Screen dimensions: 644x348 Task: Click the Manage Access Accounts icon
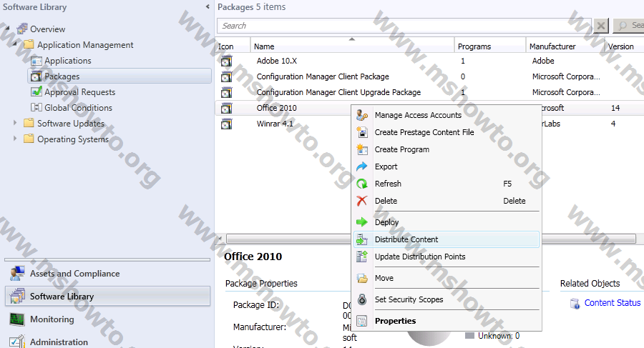point(362,115)
